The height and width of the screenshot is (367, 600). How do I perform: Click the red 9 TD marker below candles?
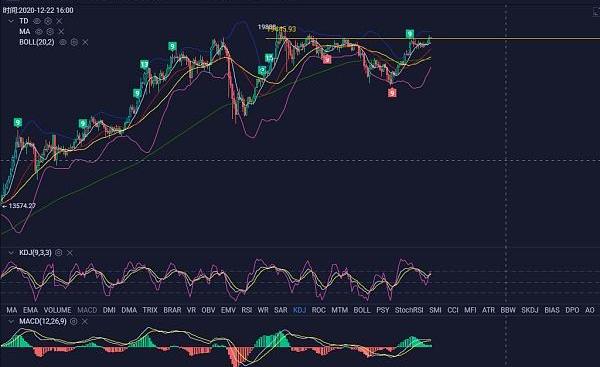click(x=392, y=93)
